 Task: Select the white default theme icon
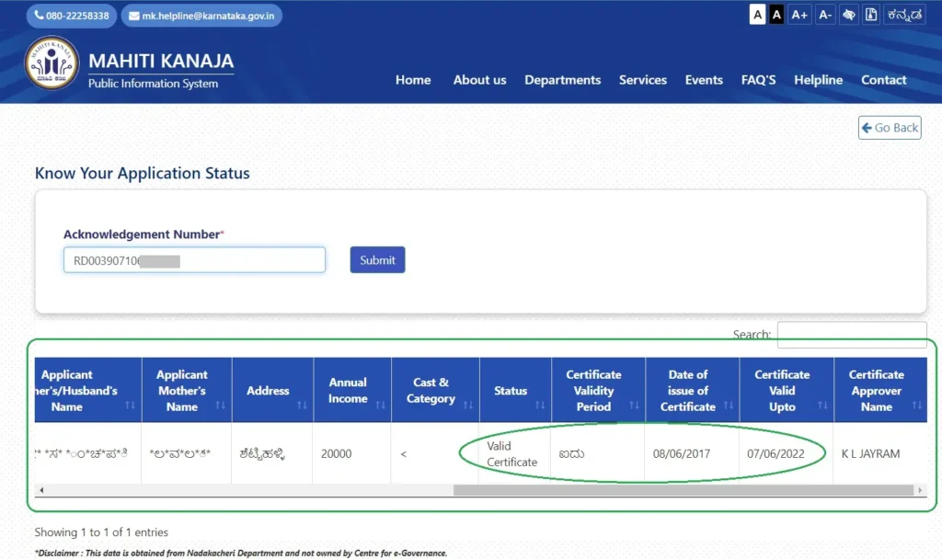point(756,14)
